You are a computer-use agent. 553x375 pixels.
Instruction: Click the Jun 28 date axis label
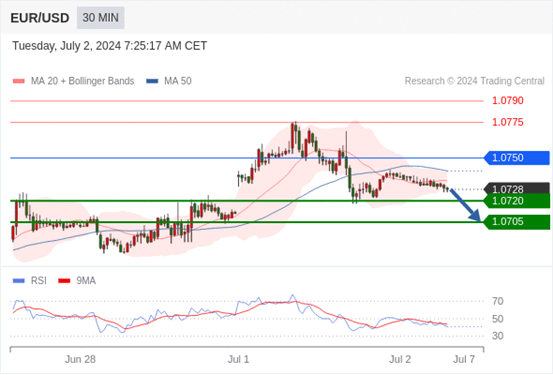[80, 359]
